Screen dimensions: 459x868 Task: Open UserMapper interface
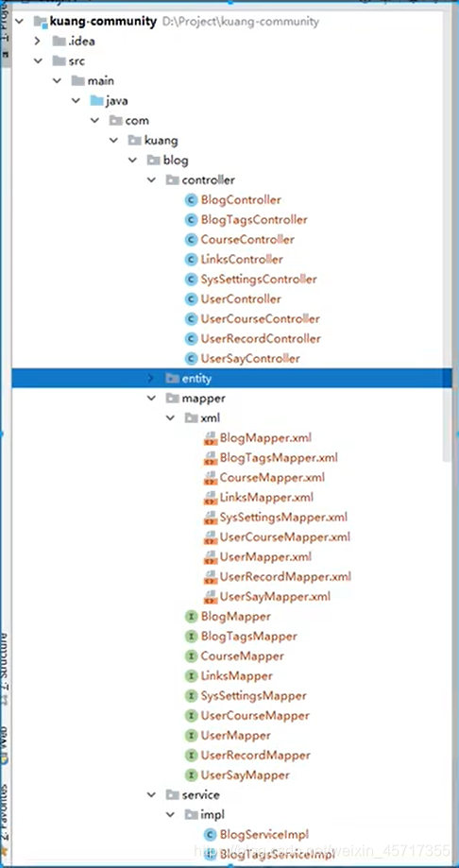[235, 735]
